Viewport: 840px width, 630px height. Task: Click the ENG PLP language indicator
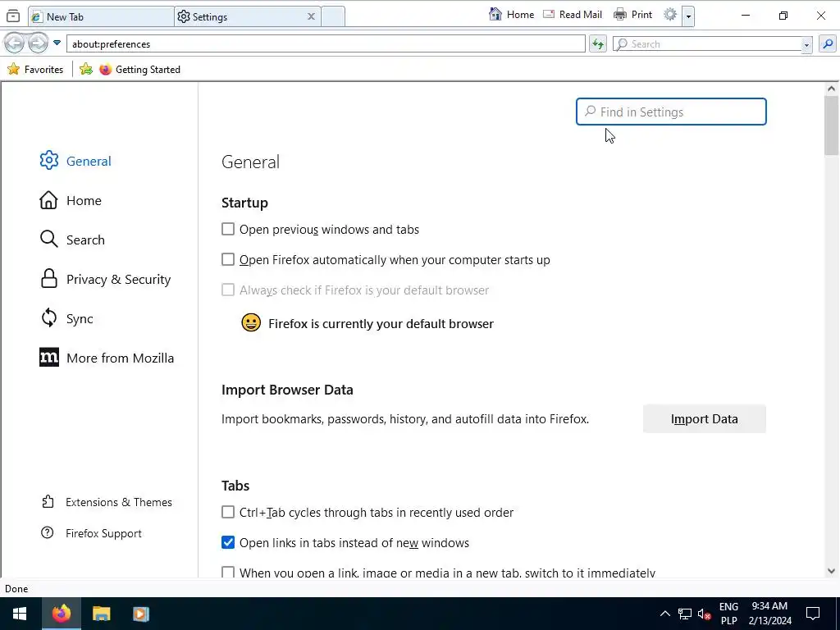pyautogui.click(x=728, y=614)
